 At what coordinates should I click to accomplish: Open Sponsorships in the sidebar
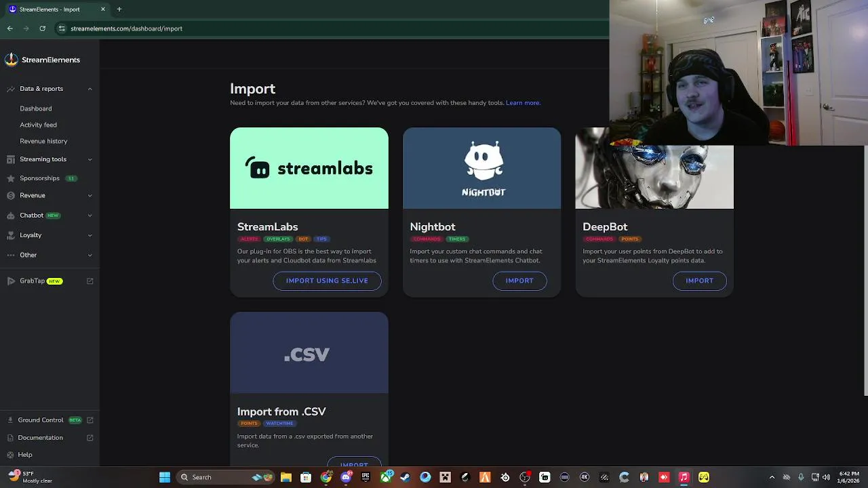(x=39, y=178)
